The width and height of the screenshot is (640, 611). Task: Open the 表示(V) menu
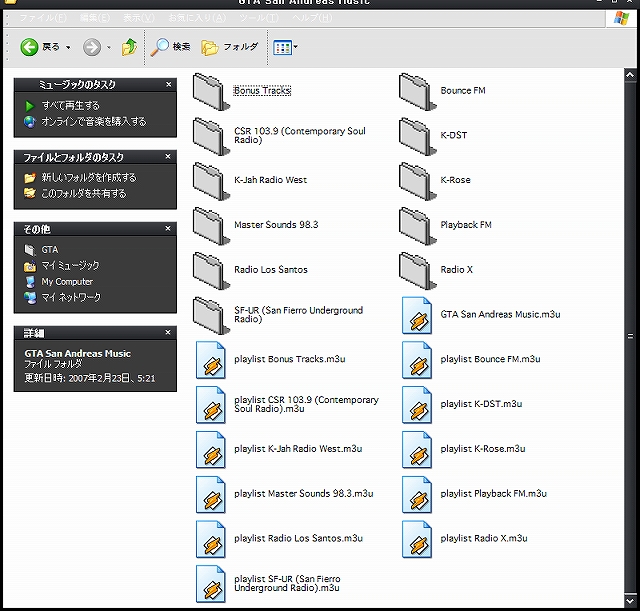click(139, 18)
